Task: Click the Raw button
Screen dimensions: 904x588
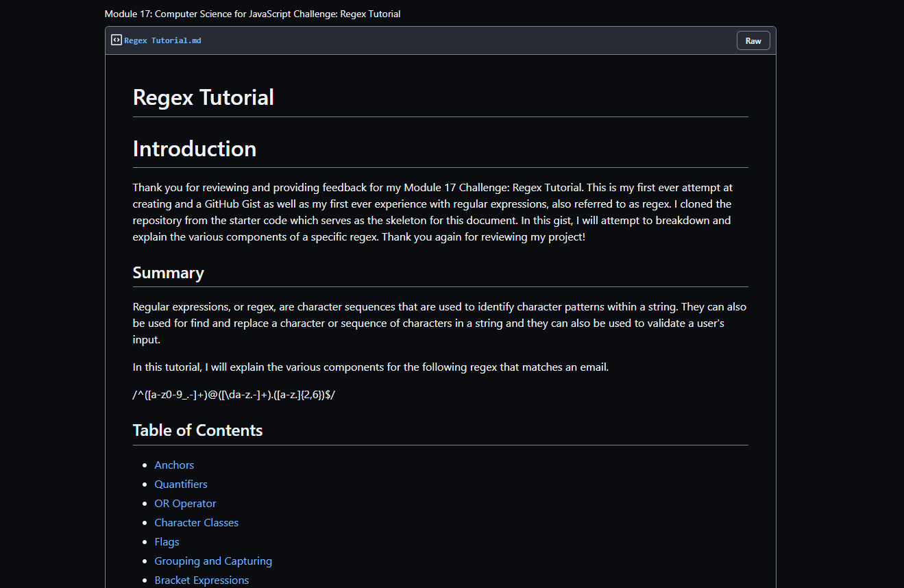Action: pyautogui.click(x=753, y=40)
